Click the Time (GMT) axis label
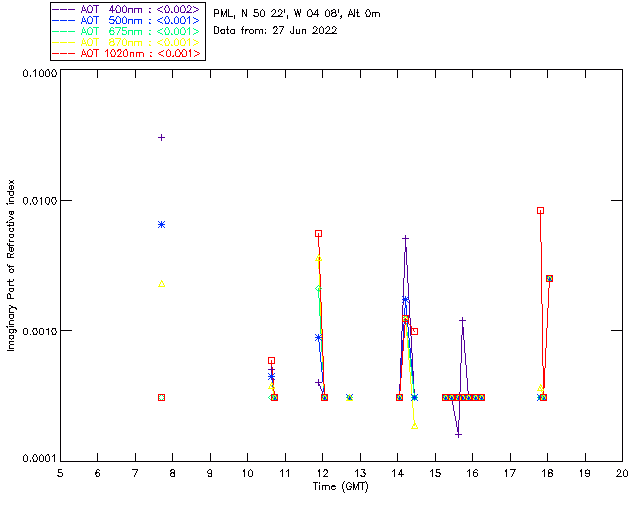The image size is (640, 512). tap(341, 487)
